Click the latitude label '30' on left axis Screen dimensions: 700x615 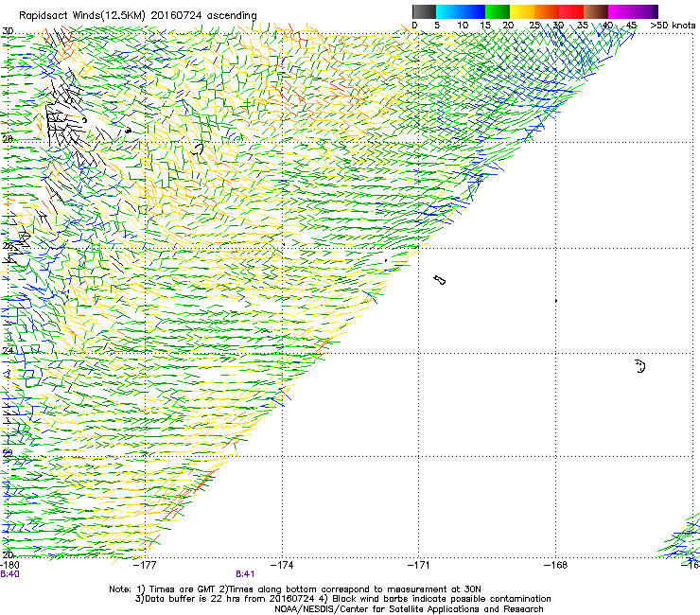point(8,31)
